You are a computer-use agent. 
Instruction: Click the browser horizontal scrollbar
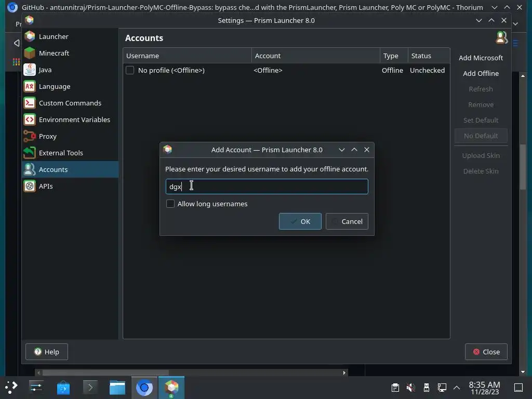click(191, 373)
